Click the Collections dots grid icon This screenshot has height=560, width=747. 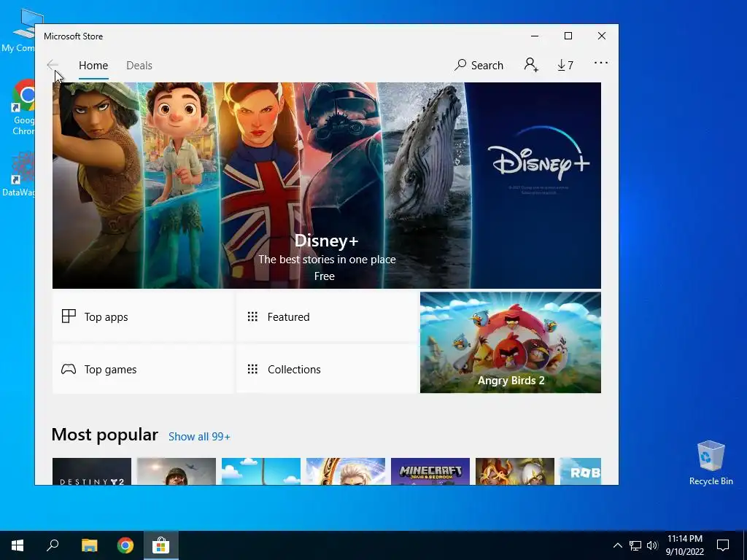point(252,369)
